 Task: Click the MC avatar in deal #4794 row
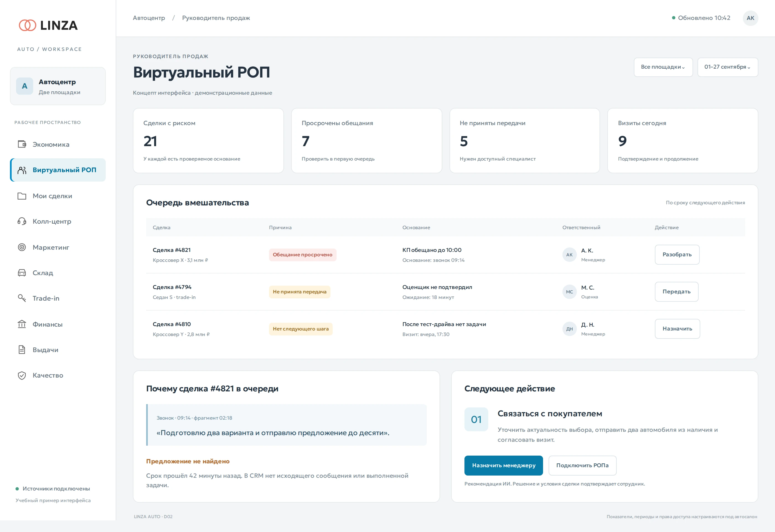coord(569,292)
